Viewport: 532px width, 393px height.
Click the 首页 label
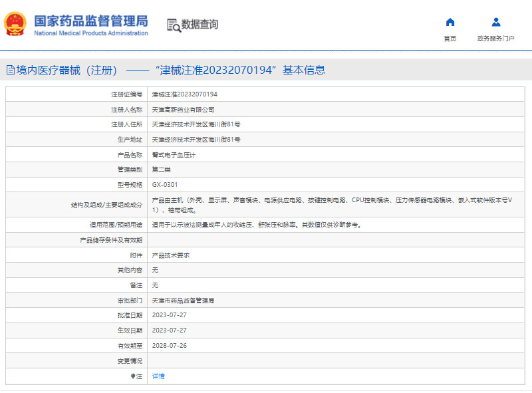click(x=450, y=39)
